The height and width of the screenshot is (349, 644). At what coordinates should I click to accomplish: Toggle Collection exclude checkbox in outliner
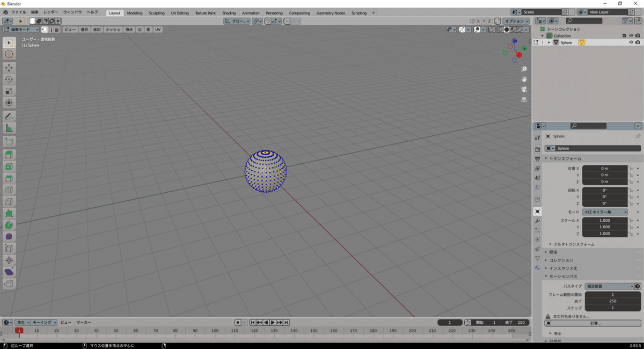tap(624, 36)
